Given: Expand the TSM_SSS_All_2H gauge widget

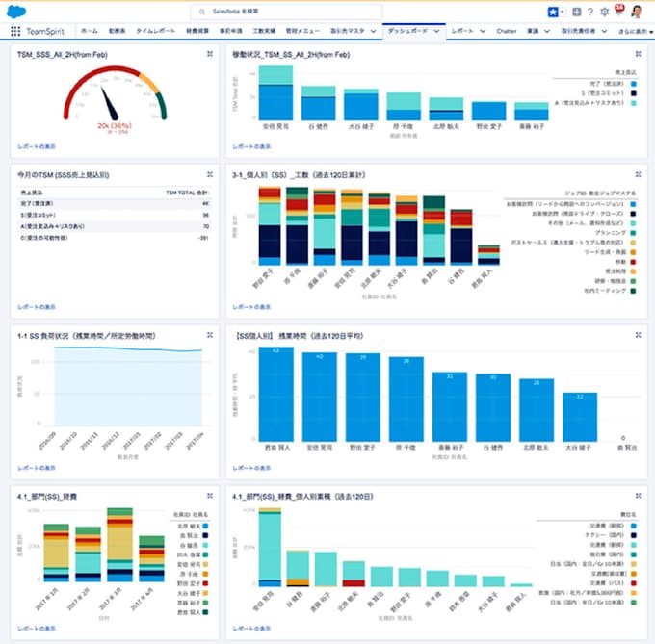Looking at the screenshot, I should 209,54.
